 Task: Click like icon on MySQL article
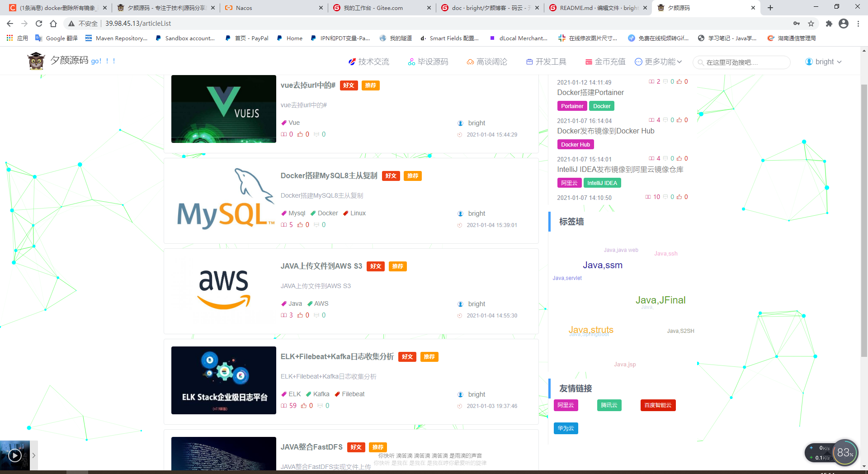[x=300, y=225]
